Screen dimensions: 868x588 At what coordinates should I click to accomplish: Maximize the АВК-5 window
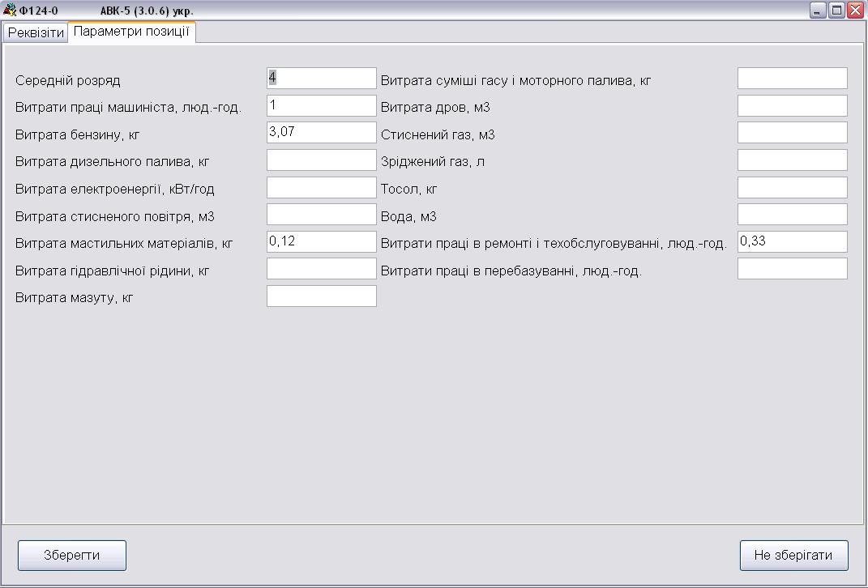tap(836, 10)
